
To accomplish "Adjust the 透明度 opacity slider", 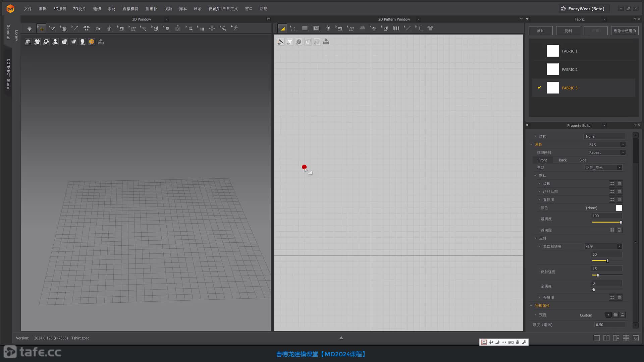I will (607, 222).
